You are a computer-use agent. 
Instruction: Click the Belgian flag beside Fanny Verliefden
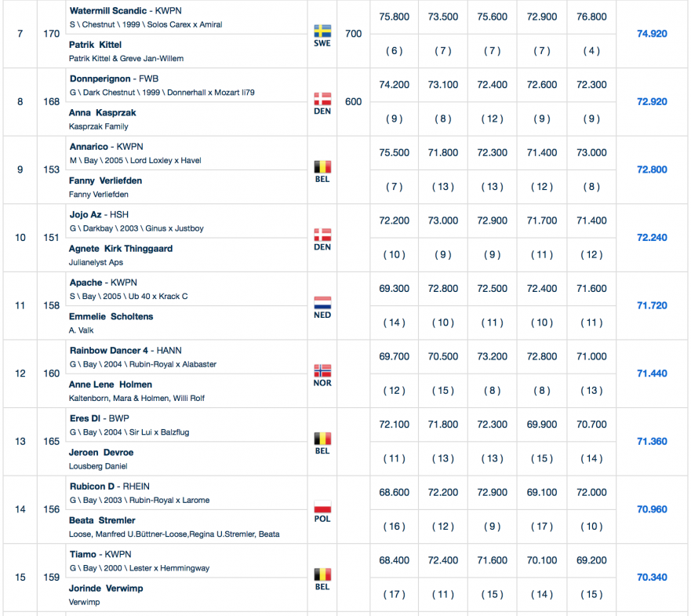(322, 167)
